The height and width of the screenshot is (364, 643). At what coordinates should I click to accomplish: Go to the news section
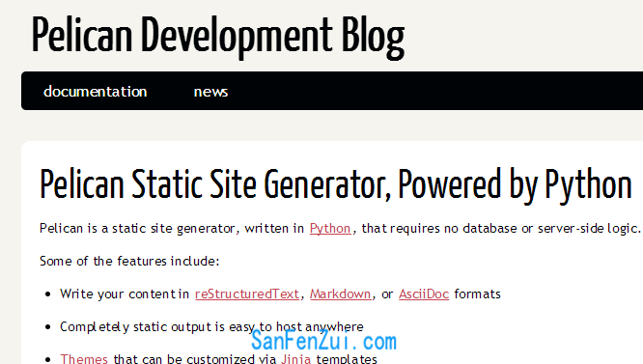210,92
